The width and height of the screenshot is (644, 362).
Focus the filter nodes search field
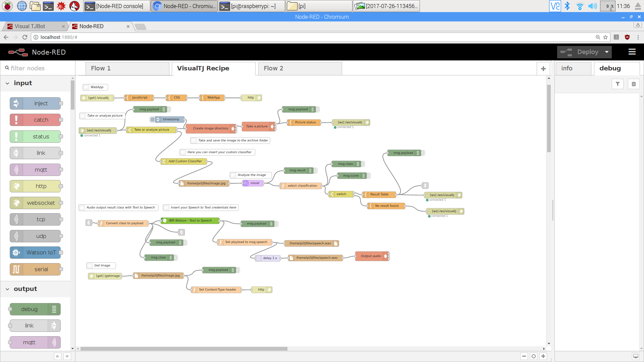[39, 68]
